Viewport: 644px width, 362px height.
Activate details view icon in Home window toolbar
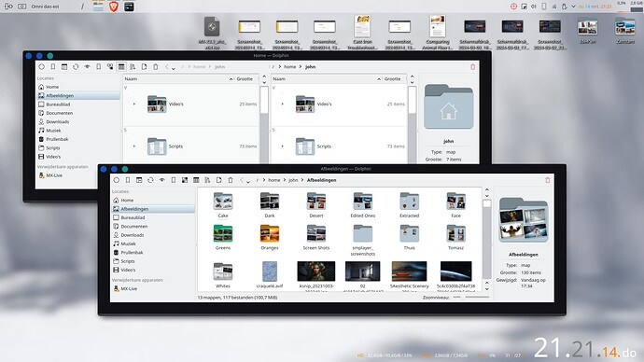click(x=121, y=66)
